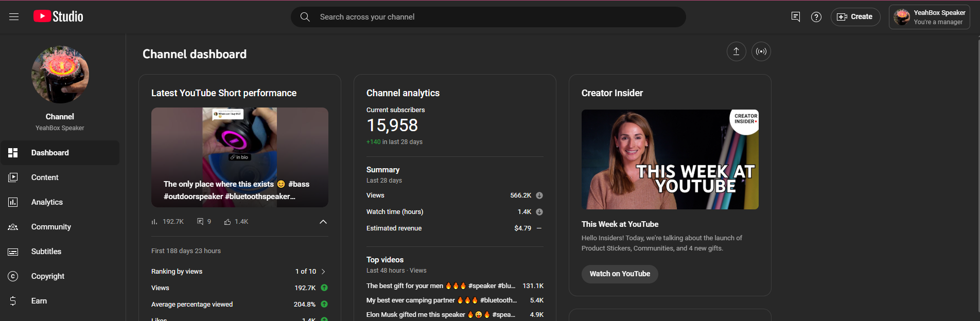Click the 15,958 subscriber count

(x=392, y=125)
